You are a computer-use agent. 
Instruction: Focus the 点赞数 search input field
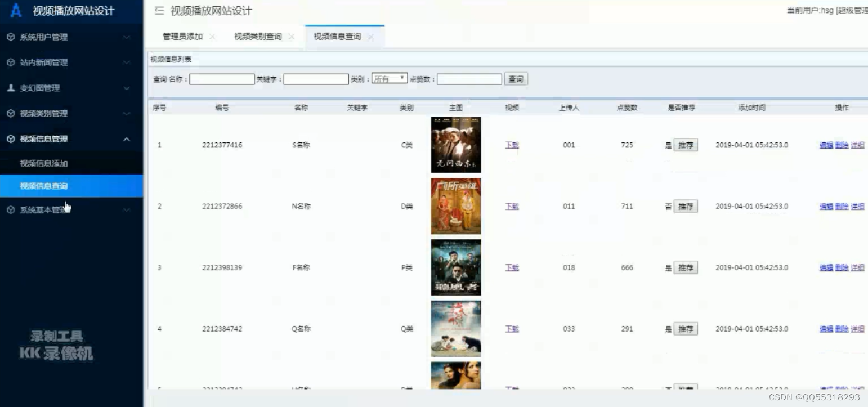tap(469, 79)
